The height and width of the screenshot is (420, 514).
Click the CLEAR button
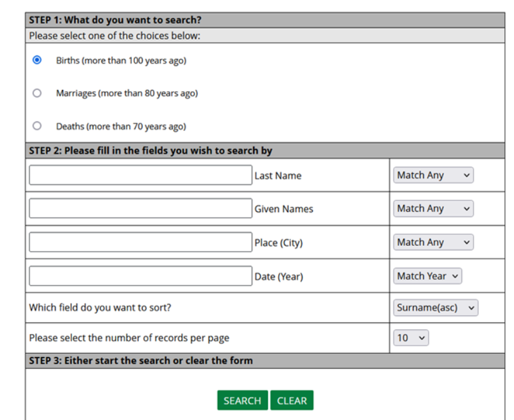[292, 399]
